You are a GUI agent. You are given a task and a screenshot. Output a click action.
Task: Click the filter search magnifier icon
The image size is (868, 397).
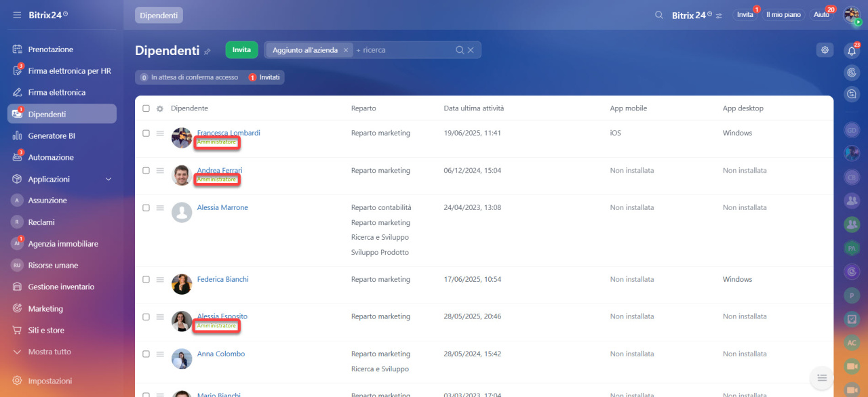tap(460, 50)
